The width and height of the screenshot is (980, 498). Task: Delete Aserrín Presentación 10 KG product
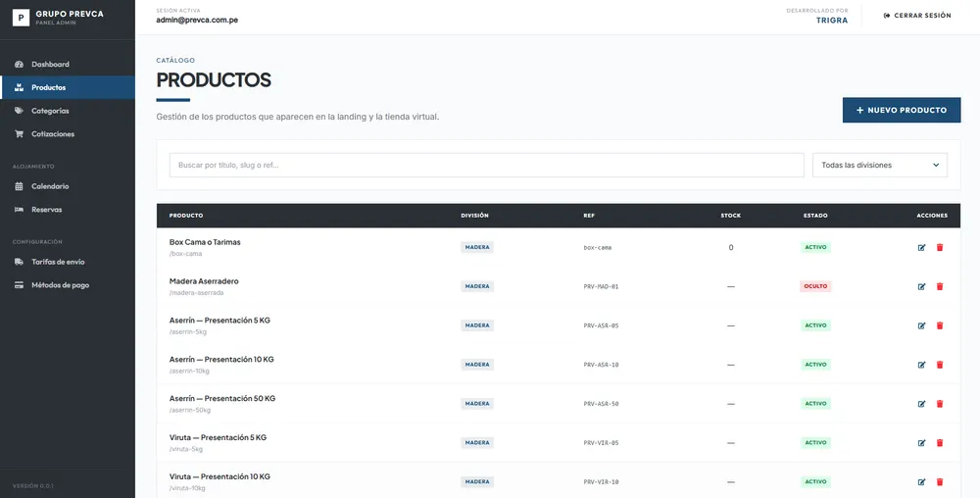(x=940, y=365)
